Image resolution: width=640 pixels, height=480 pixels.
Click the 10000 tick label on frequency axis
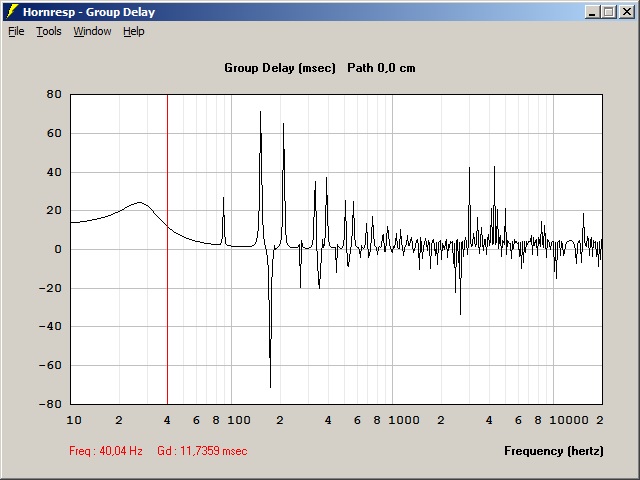(x=569, y=420)
